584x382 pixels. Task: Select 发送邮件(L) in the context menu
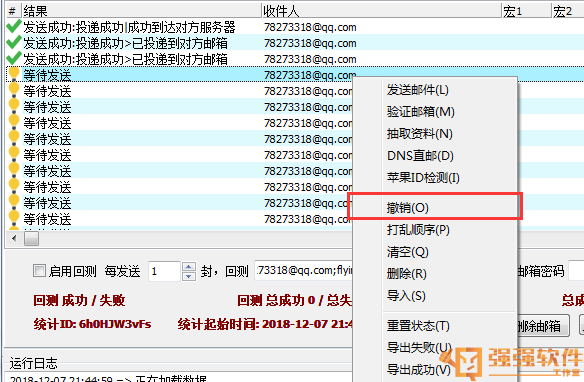click(x=418, y=90)
